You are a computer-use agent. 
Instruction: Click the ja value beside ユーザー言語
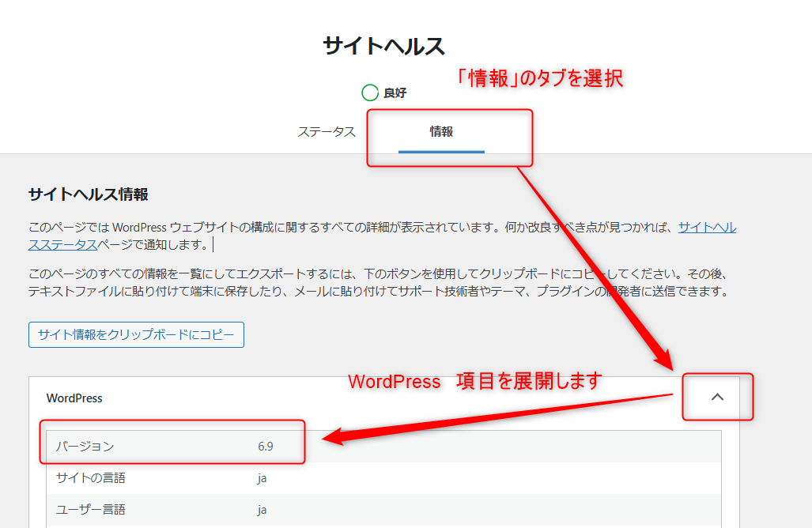pos(262,510)
